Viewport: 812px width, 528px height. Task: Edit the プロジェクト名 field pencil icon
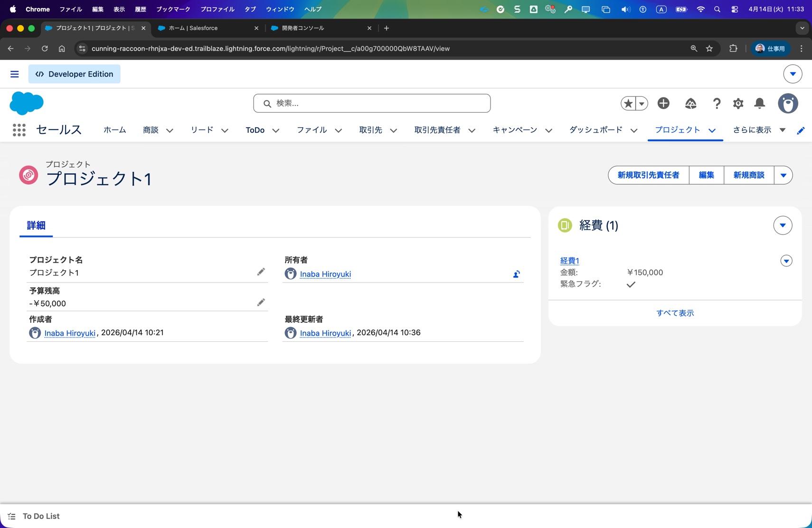point(261,272)
